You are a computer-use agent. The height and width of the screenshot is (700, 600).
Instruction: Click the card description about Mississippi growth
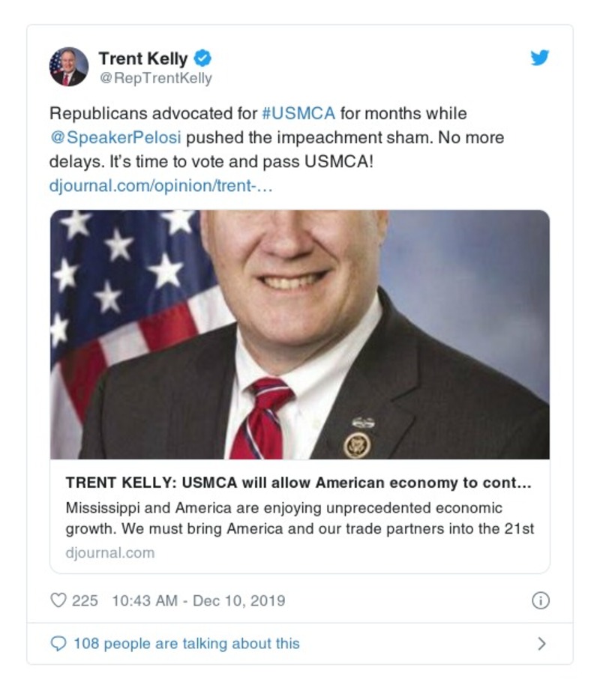pos(299,518)
